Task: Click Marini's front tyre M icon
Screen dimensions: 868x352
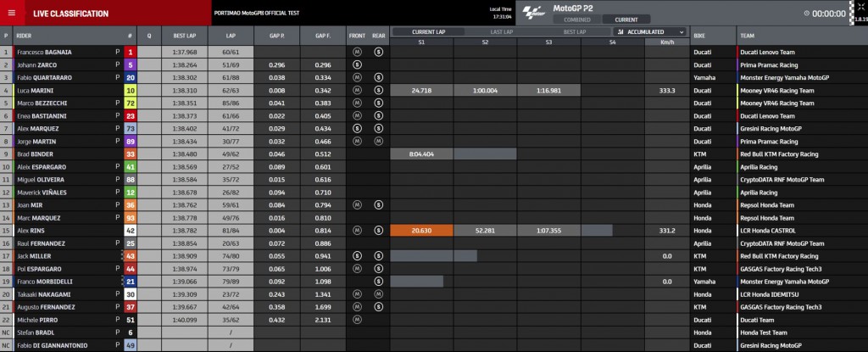Action: coord(357,91)
